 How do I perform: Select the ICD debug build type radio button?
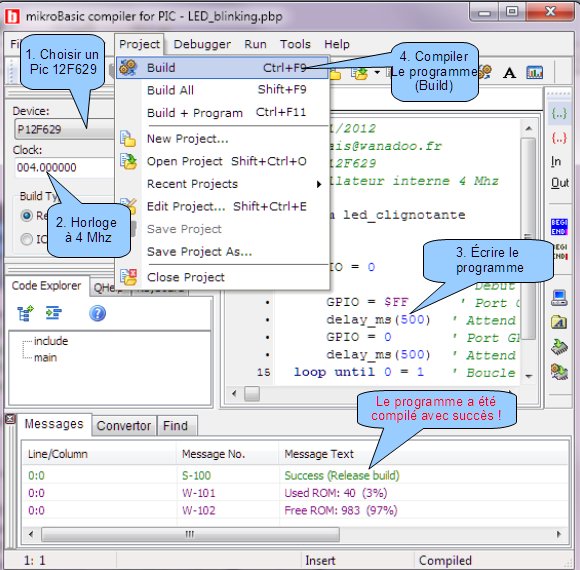click(x=27, y=239)
